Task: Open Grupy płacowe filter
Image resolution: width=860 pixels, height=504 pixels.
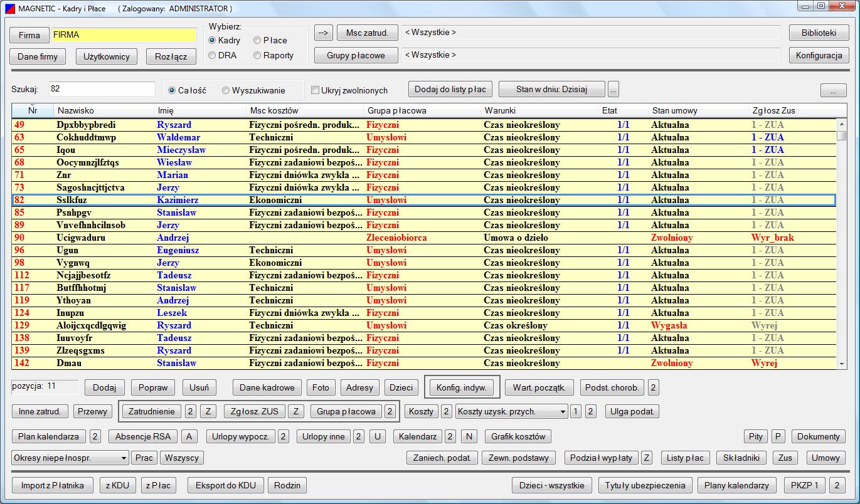Action: coord(356,55)
